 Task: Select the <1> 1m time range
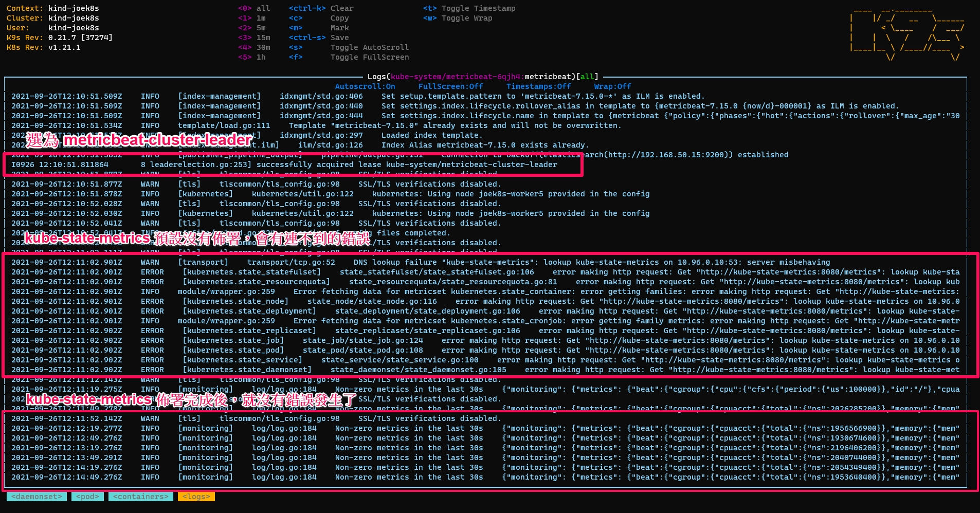252,18
